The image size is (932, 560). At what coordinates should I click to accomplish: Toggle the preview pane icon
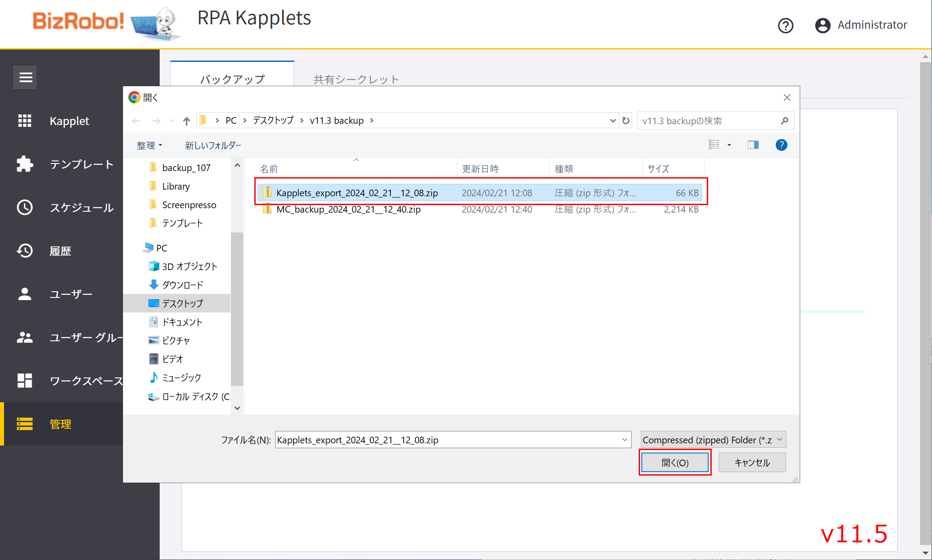tap(753, 145)
